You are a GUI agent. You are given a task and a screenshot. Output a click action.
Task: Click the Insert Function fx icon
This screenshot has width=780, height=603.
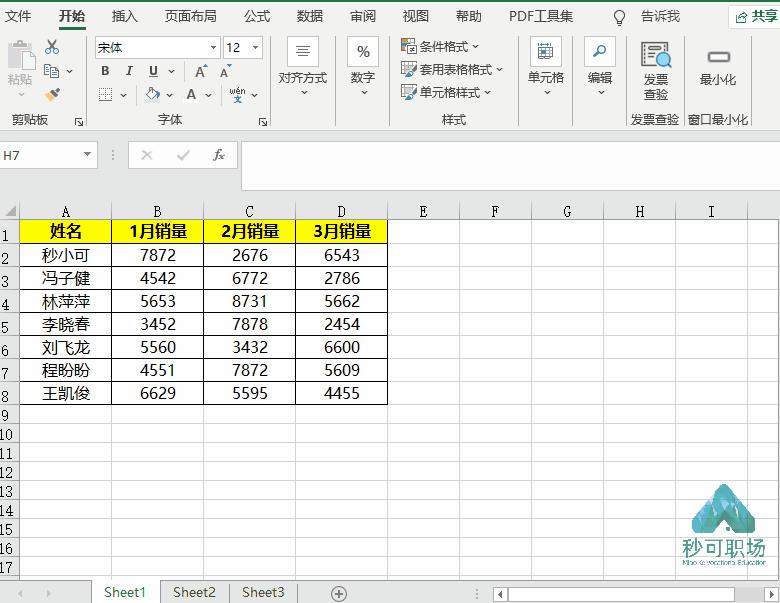point(219,155)
